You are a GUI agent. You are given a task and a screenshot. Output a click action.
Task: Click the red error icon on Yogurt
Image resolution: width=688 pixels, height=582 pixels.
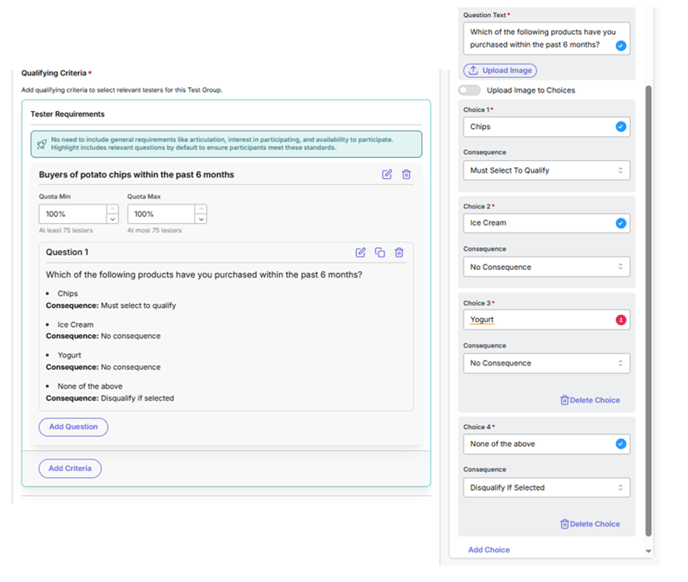pyautogui.click(x=620, y=320)
